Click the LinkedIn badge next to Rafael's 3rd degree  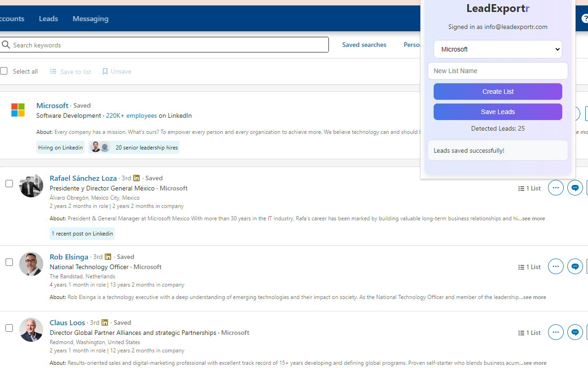tap(136, 178)
